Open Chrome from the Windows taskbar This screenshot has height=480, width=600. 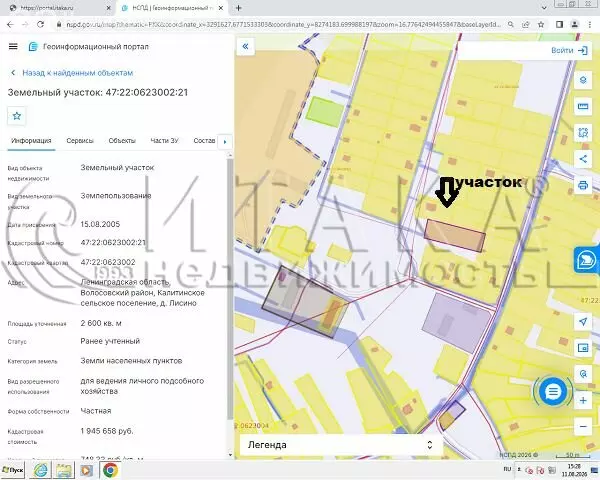coord(110,470)
